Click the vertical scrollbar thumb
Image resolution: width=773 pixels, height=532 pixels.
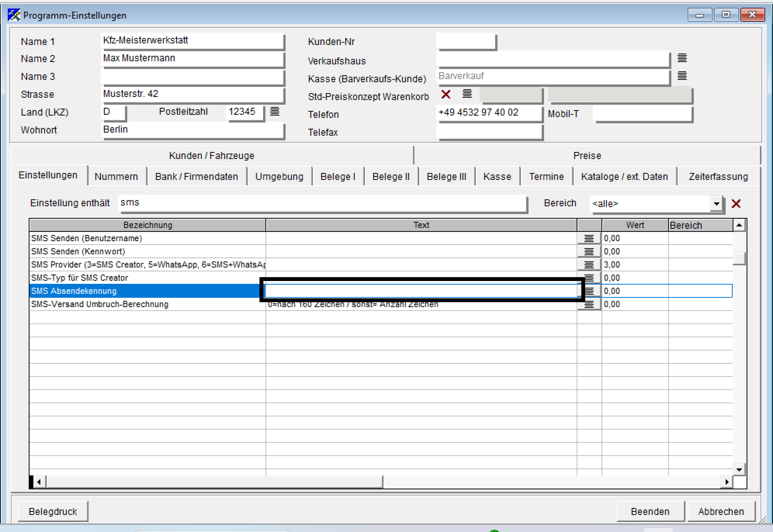739,258
